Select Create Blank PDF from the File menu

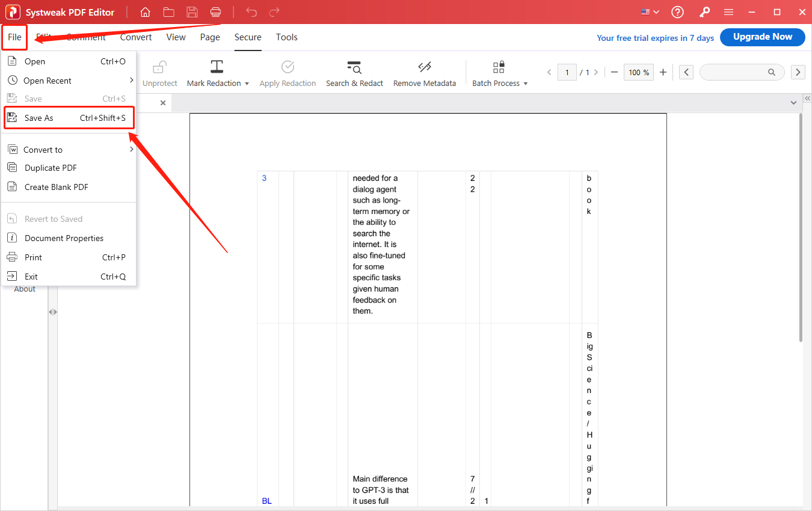(69, 187)
